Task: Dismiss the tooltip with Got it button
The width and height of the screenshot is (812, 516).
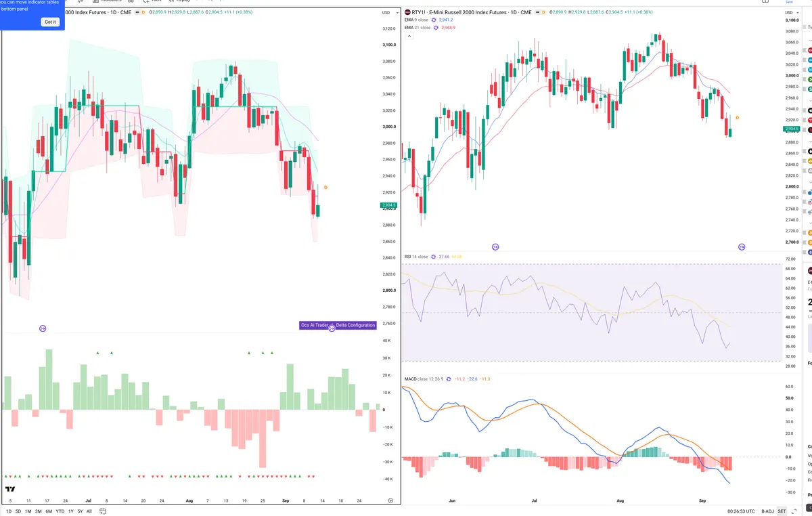Action: 50,22
